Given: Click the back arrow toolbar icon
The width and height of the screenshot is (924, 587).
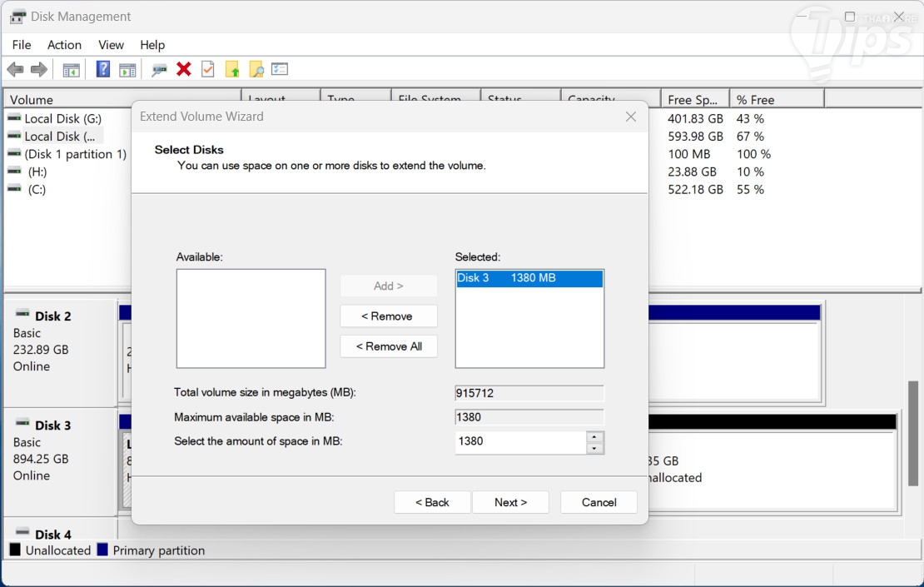Looking at the screenshot, I should pos(15,70).
